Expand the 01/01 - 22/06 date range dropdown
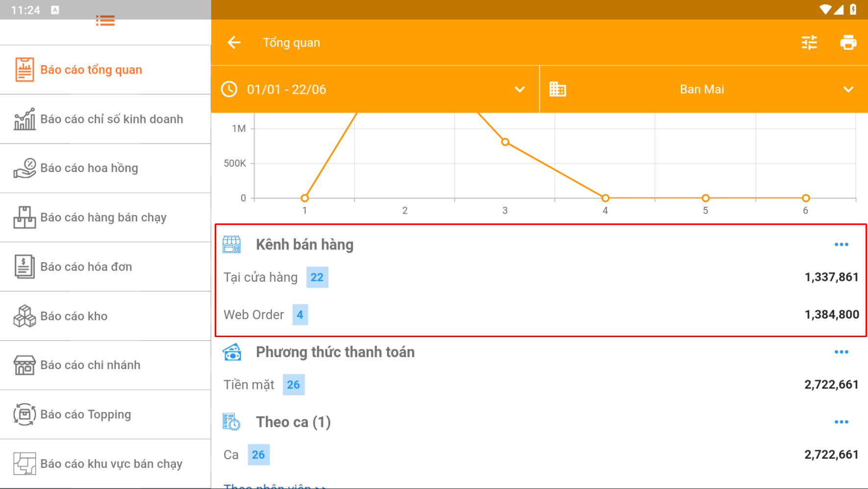Image resolution: width=868 pixels, height=489 pixels. coord(520,89)
